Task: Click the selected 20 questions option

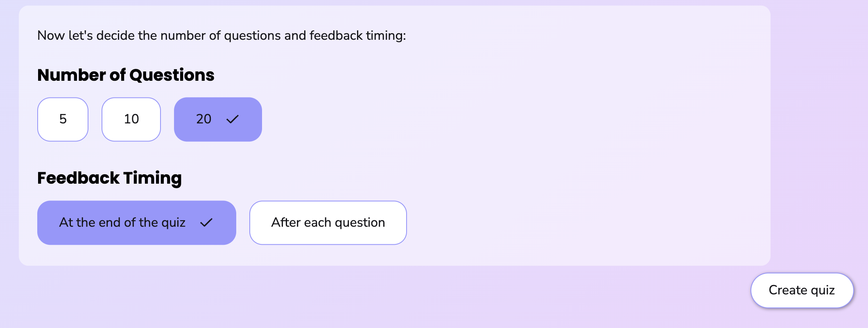Action: [217, 119]
